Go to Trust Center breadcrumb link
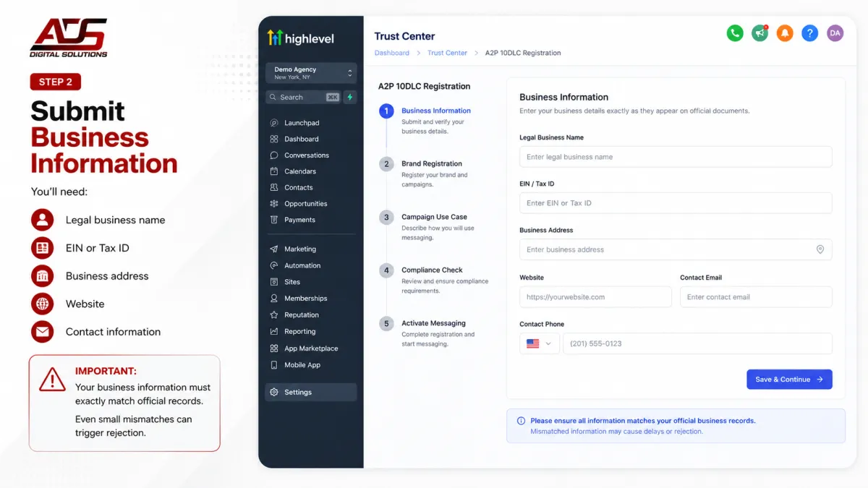 447,53
